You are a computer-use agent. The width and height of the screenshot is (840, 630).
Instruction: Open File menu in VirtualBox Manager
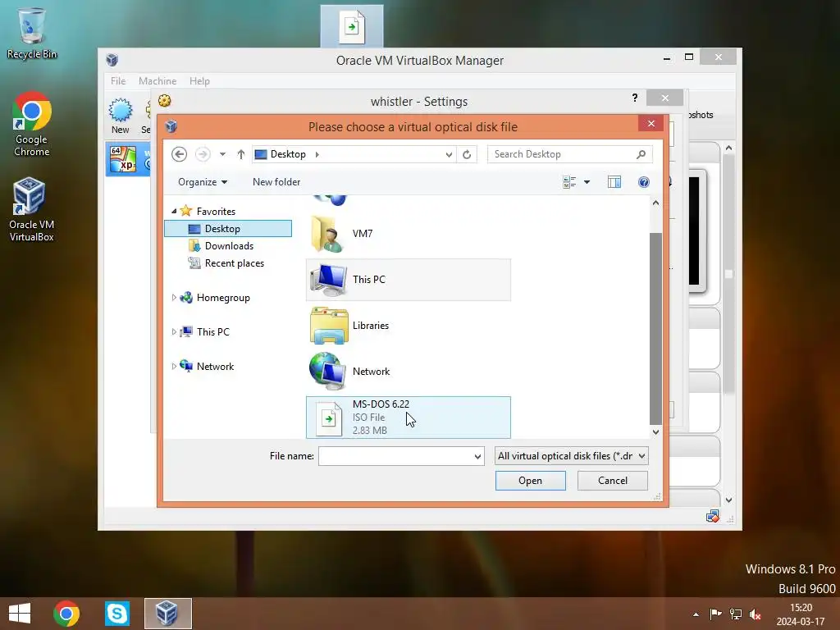(x=118, y=81)
